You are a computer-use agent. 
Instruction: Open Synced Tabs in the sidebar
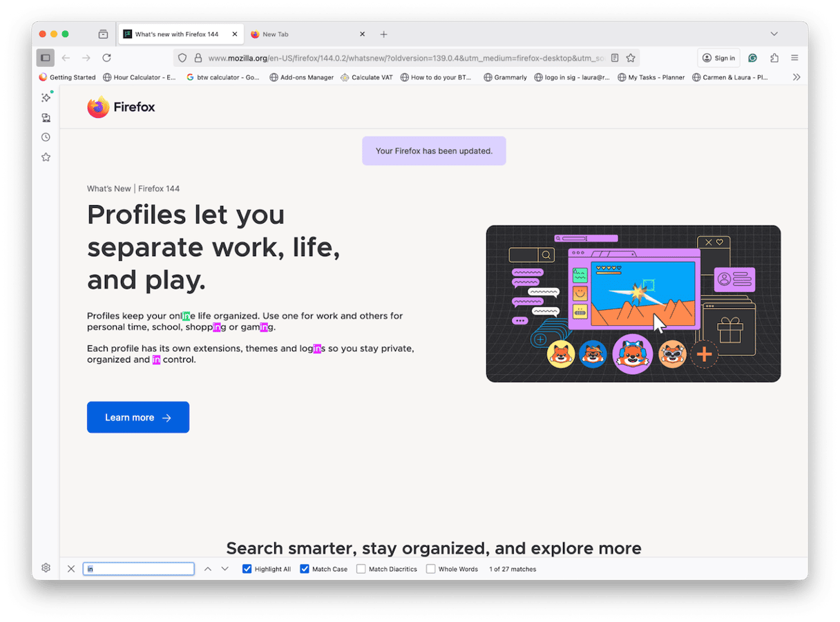coord(46,117)
